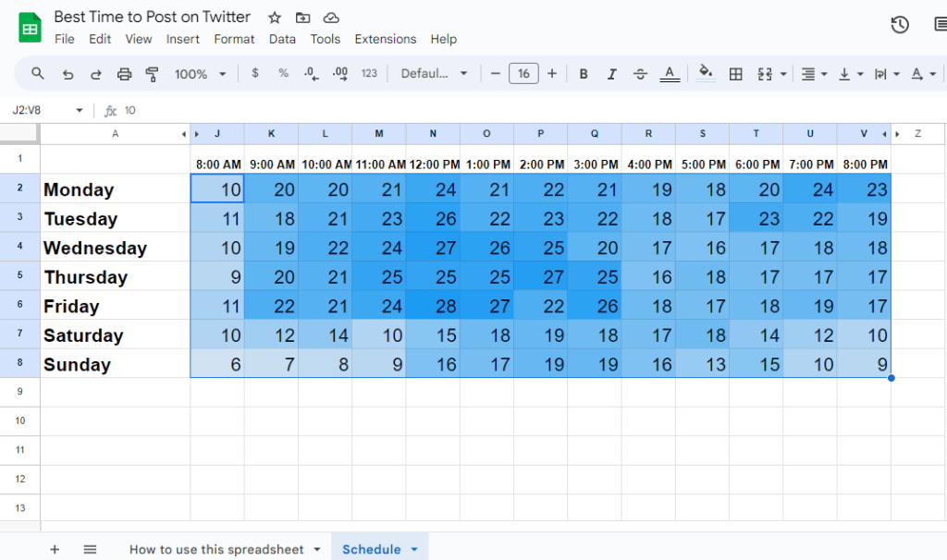The height and width of the screenshot is (560, 947).
Task: Select the Friday 12:00 PM cell showing 28
Action: tap(433, 306)
